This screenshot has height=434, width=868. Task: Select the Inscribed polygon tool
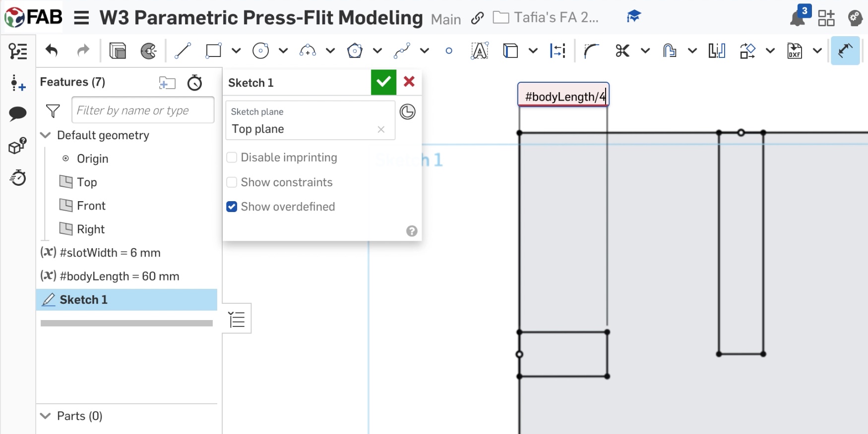[355, 51]
